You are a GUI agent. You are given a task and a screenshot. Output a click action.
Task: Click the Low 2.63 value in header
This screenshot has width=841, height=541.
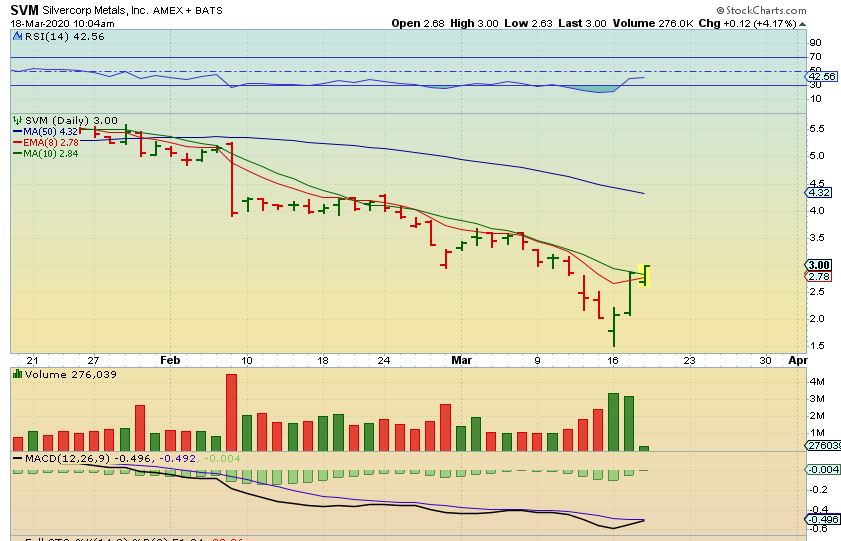pos(528,24)
